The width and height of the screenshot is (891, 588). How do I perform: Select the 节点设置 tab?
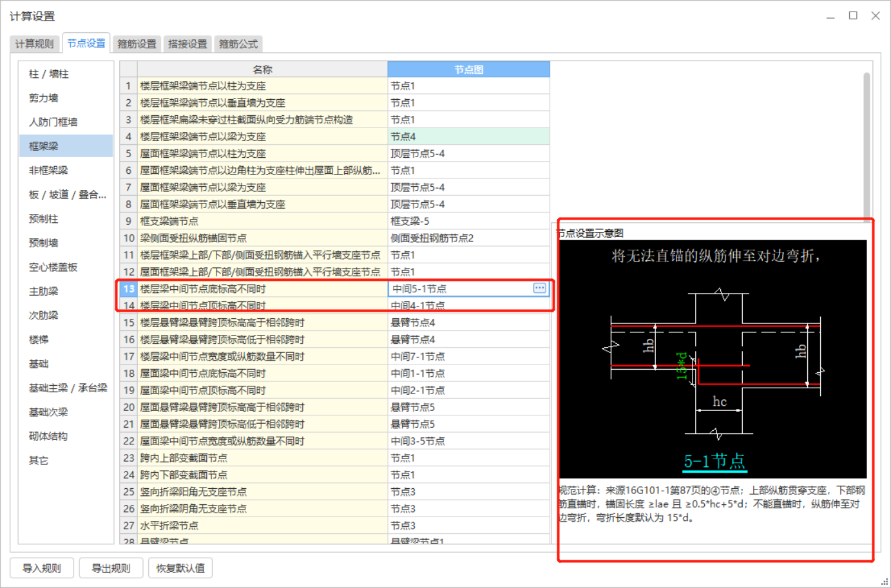tap(86, 43)
